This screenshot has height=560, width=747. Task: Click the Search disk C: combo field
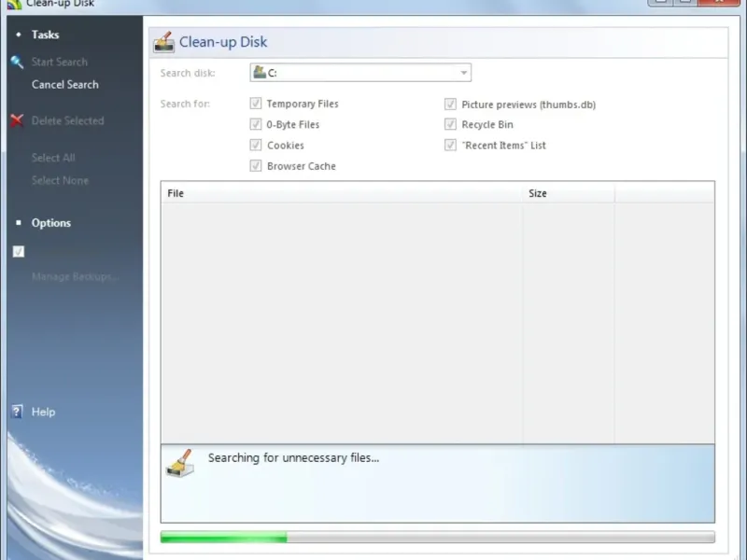coord(360,73)
